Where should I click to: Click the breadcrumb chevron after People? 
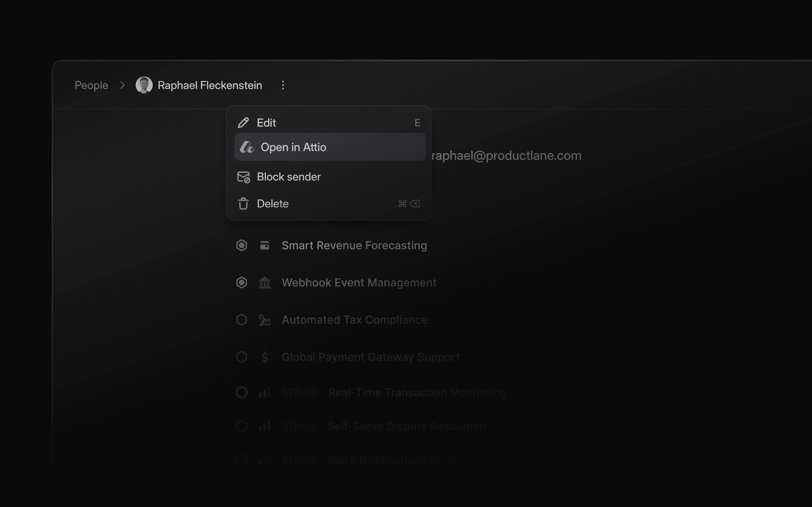pyautogui.click(x=122, y=85)
